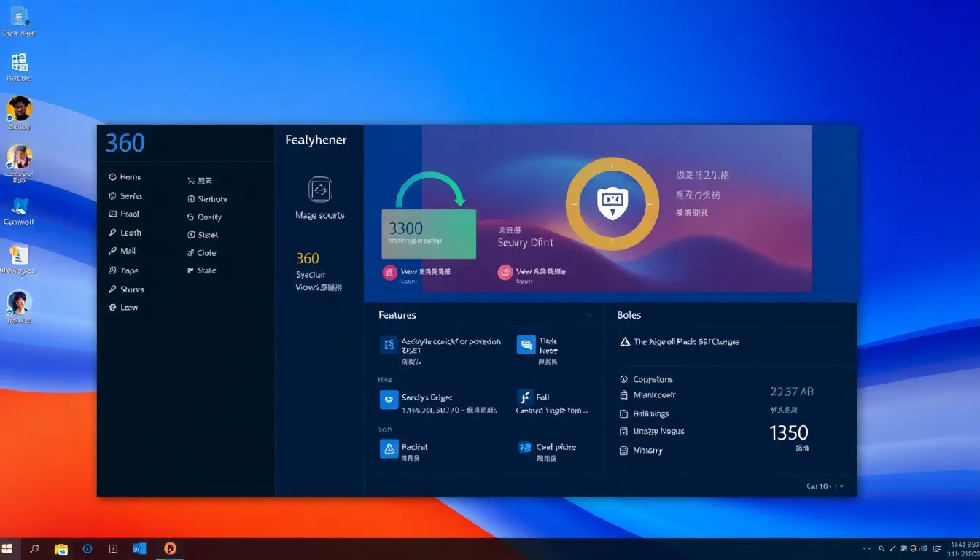Click the heart-shield icon beside Sarcly
Viewport: 980px width, 560px height.
coord(389,399)
